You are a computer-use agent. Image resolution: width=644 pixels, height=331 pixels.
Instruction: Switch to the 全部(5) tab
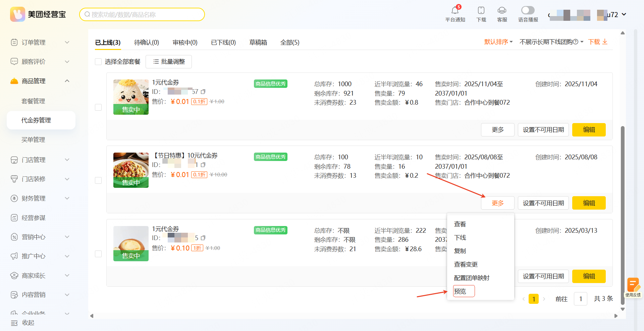[290, 43]
